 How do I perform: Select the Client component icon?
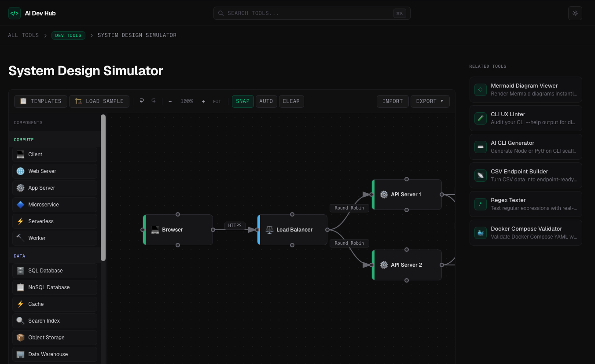[20, 154]
